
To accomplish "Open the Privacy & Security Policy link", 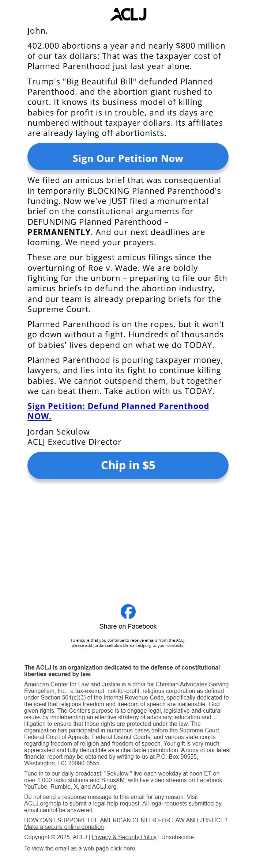I will [x=124, y=837].
